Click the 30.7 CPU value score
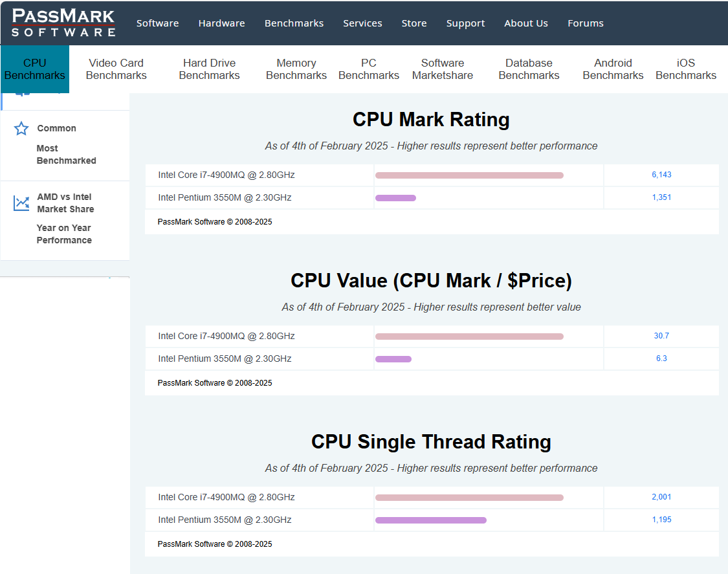The height and width of the screenshot is (574, 728). coord(661,336)
